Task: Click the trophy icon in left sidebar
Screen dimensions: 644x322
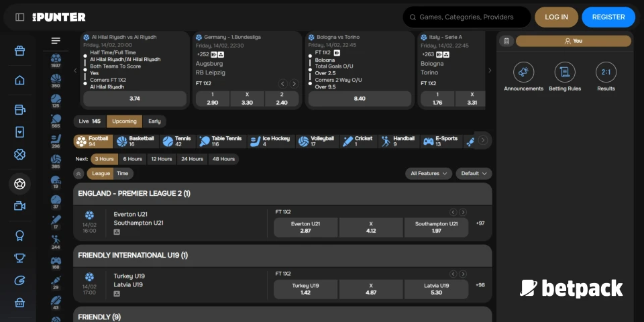Action: pos(19,258)
